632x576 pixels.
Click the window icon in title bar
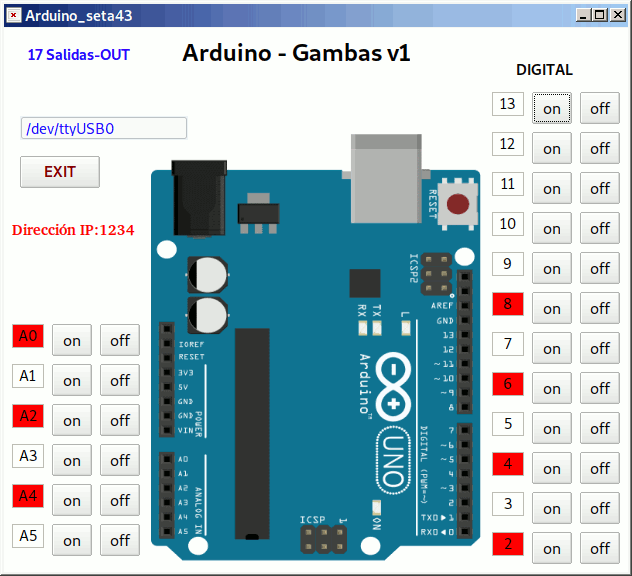tap(14, 15)
